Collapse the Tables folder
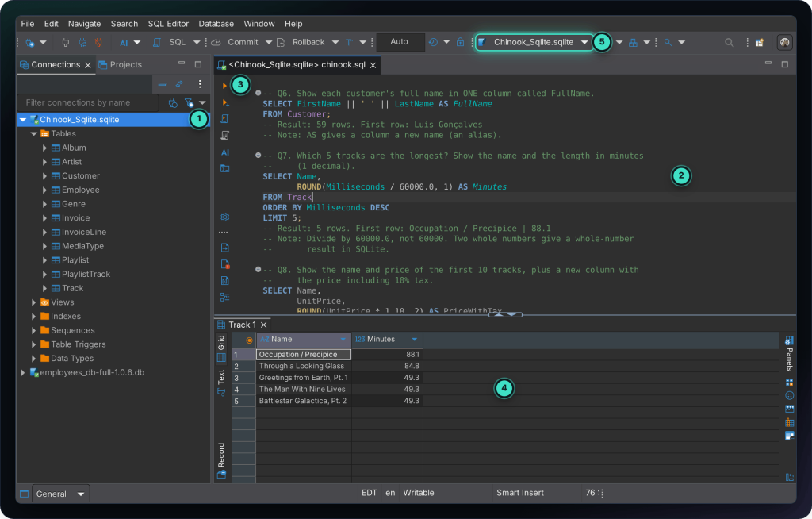 (x=33, y=134)
